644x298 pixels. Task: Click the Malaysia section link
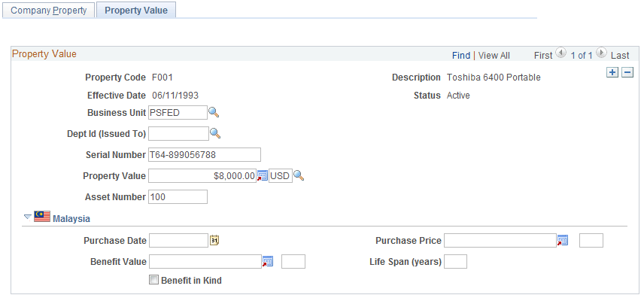71,219
